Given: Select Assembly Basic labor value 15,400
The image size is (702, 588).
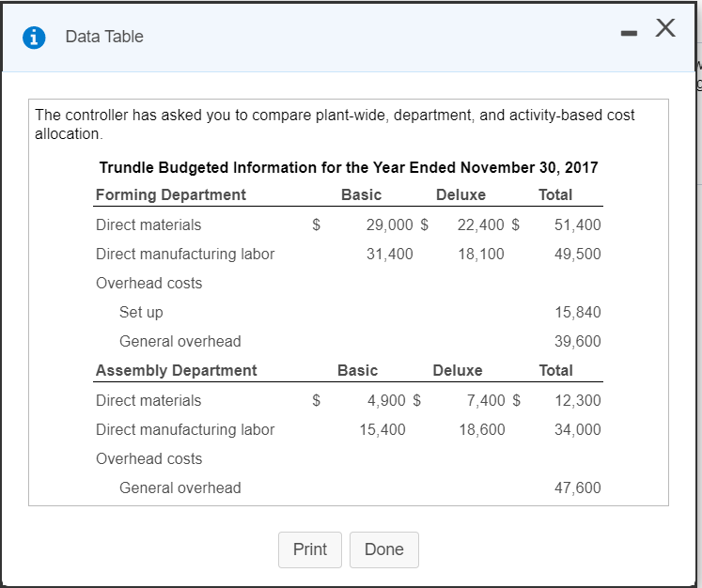Looking at the screenshot, I should point(382,429).
